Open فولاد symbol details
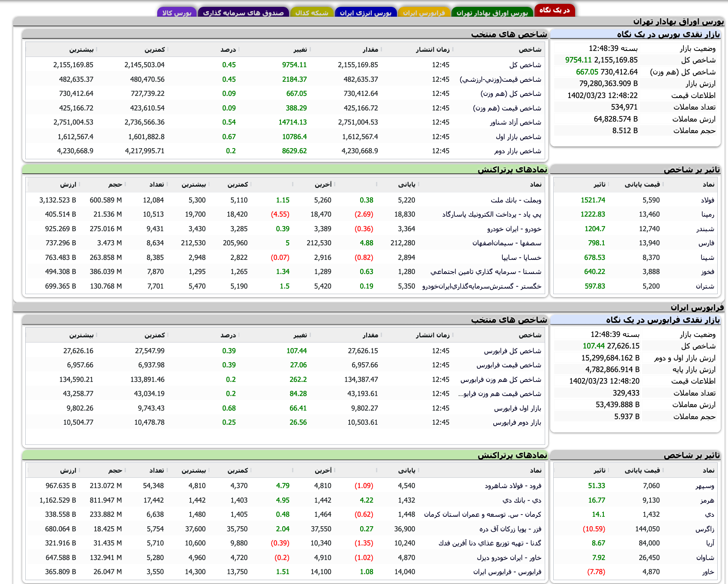 coord(707,200)
